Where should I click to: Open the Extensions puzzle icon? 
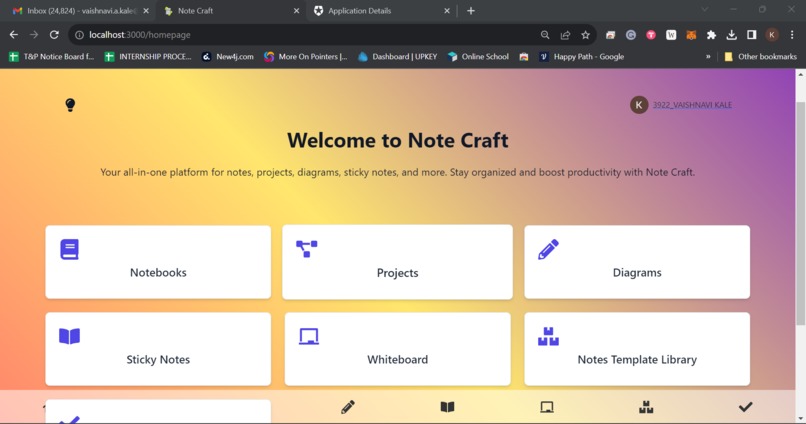click(x=711, y=35)
